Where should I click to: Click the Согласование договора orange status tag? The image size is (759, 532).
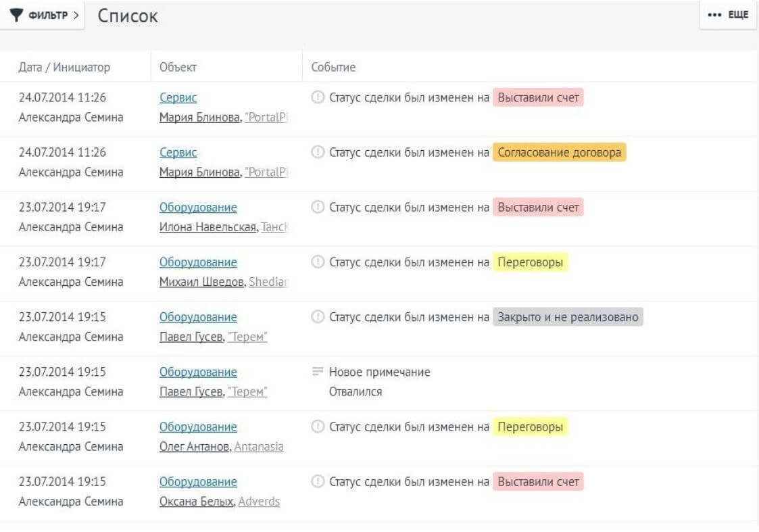559,152
